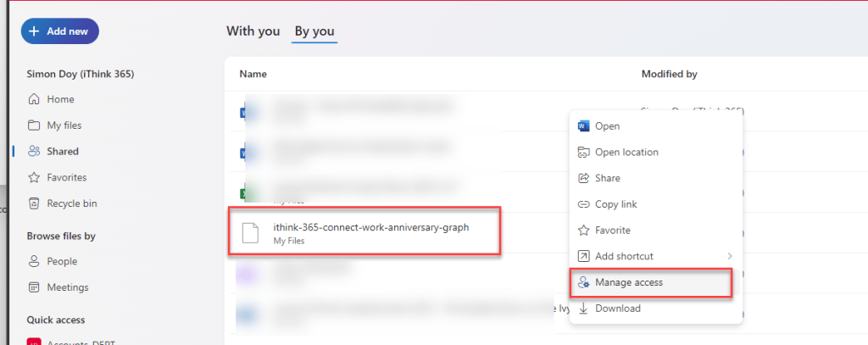Choose Share from the context menu
The height and width of the screenshot is (345, 868).
[607, 178]
